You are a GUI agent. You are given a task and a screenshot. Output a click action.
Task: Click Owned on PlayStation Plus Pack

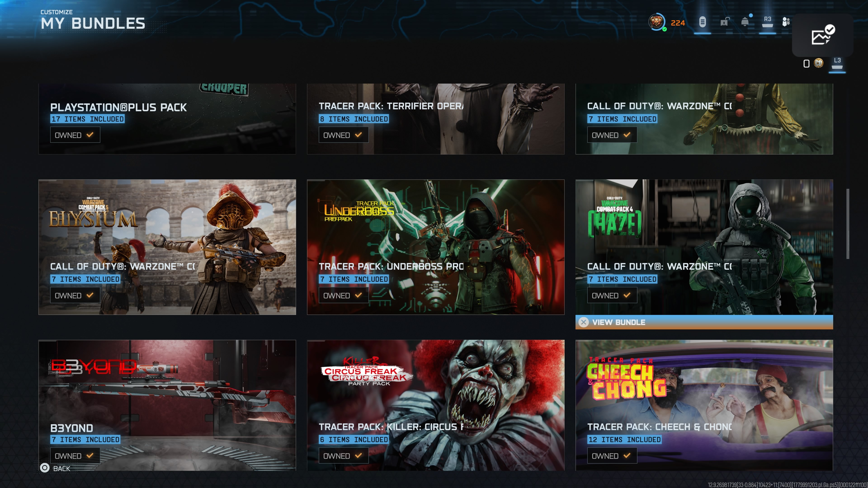point(75,135)
